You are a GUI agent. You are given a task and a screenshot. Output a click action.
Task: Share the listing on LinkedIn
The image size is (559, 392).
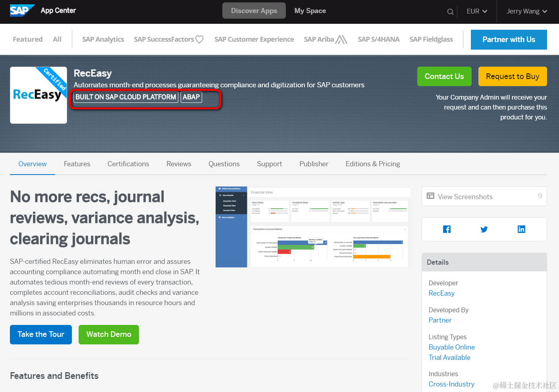(x=521, y=229)
